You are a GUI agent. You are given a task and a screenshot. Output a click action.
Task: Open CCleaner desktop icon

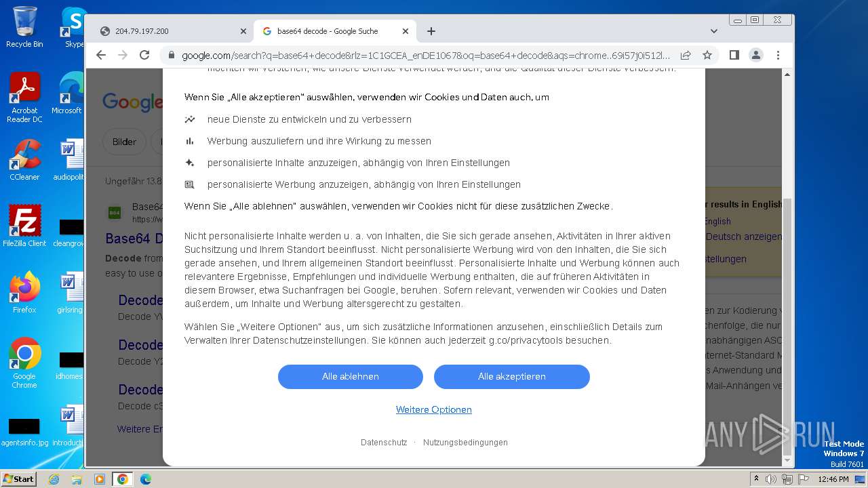point(24,160)
